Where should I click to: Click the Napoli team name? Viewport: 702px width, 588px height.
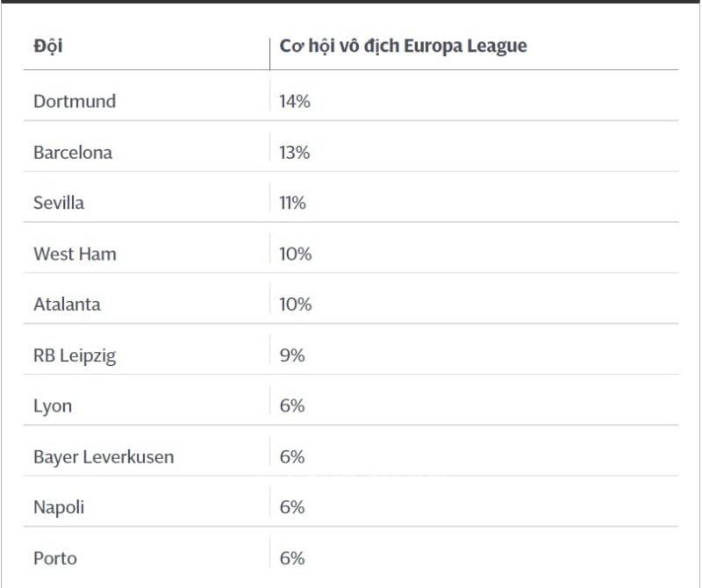[x=59, y=507]
